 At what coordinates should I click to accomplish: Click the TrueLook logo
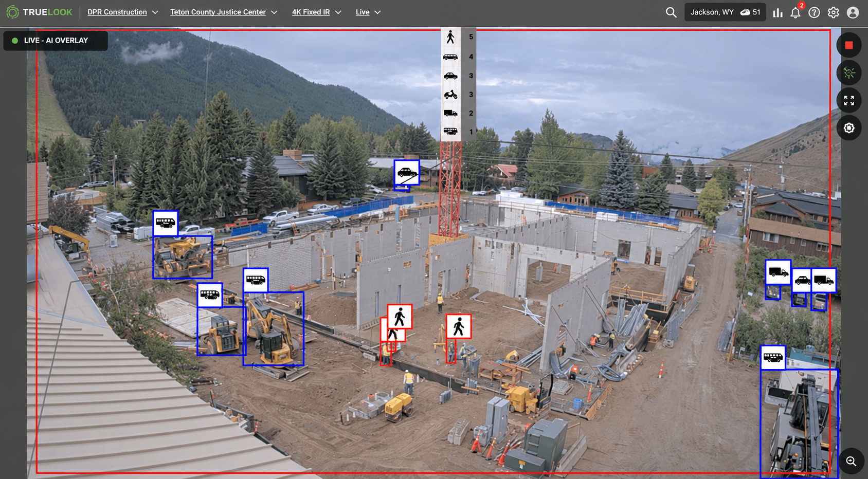[39, 12]
